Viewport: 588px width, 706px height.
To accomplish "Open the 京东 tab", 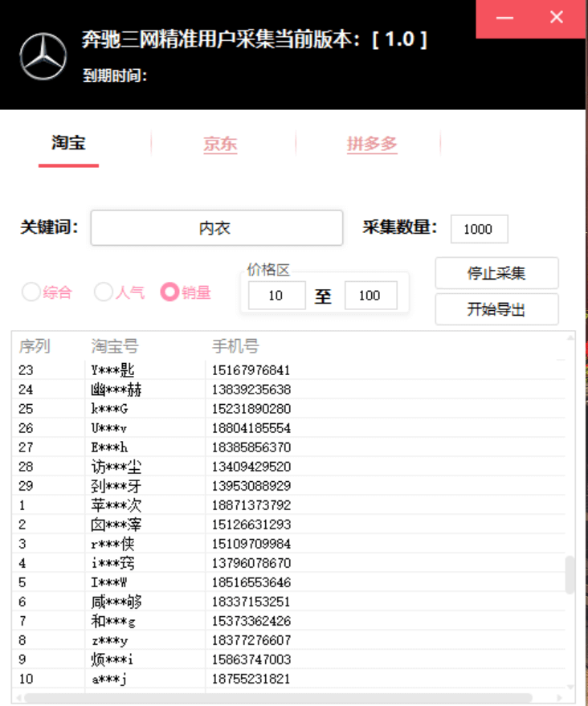I will (x=220, y=145).
